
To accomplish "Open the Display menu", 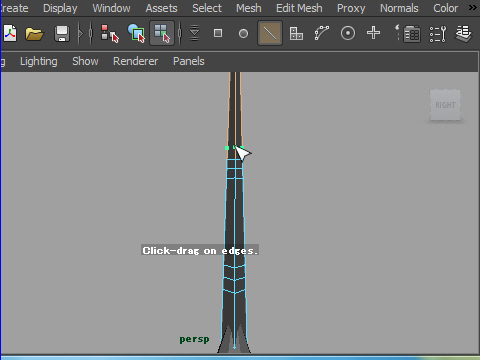I will pyautogui.click(x=60, y=8).
